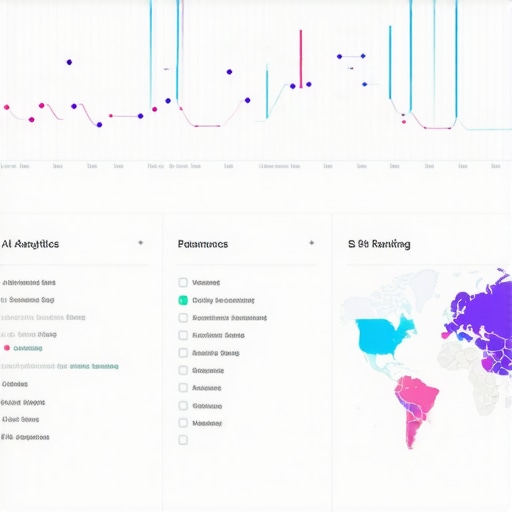Image resolution: width=512 pixels, height=512 pixels.
Task: Click the pink data point at chart's far left
Action: [6, 107]
